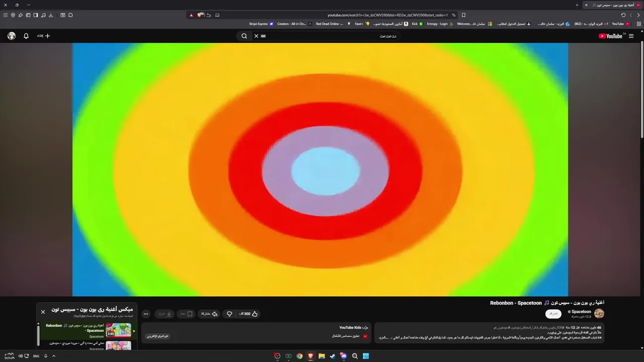Click the Create video plus button
This screenshot has height=362, width=644.
point(44,36)
